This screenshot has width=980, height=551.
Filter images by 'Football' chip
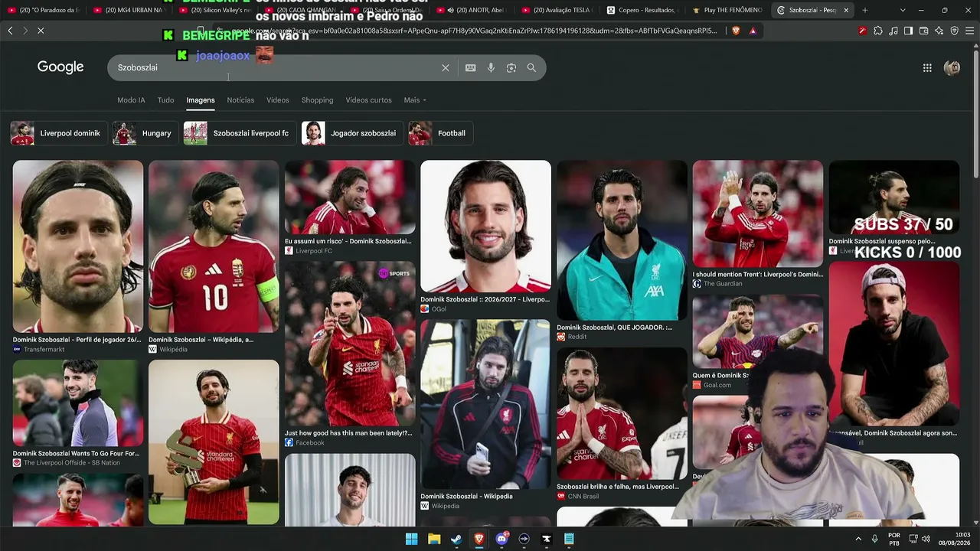[441, 133]
